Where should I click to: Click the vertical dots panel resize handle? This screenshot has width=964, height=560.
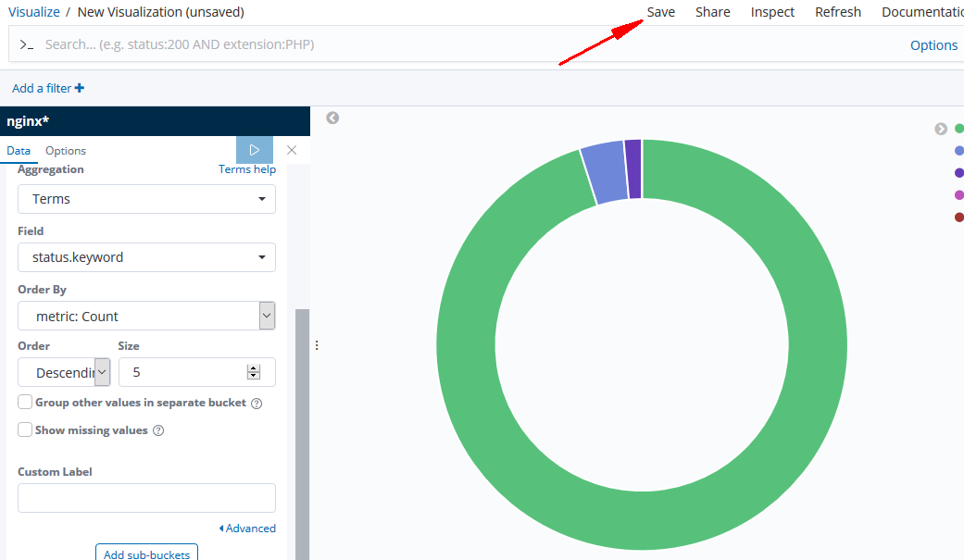(317, 345)
